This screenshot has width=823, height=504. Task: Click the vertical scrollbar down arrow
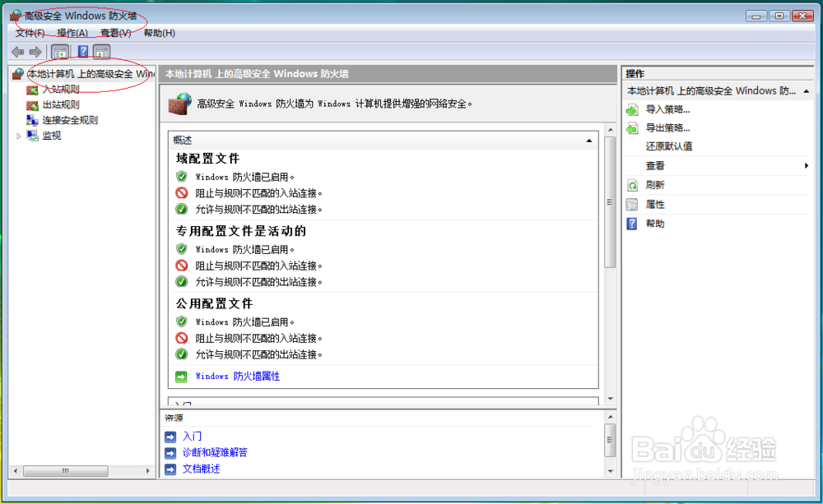pyautogui.click(x=611, y=399)
